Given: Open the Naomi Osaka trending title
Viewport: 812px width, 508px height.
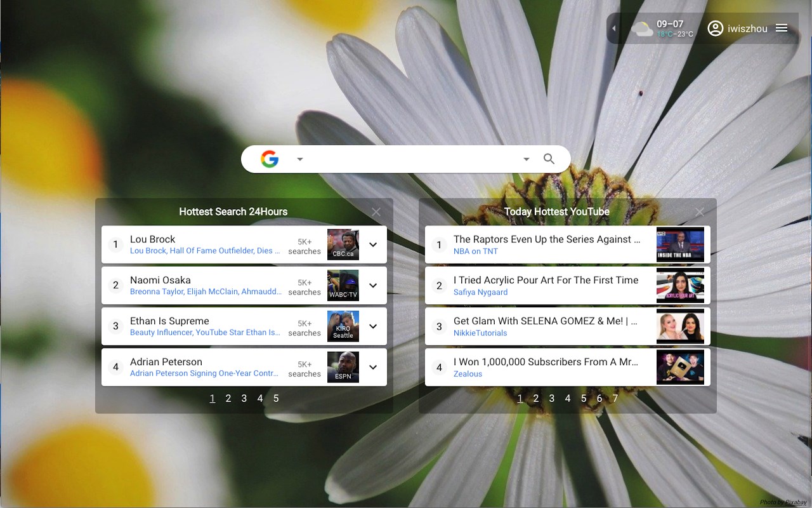Looking at the screenshot, I should click(x=160, y=280).
